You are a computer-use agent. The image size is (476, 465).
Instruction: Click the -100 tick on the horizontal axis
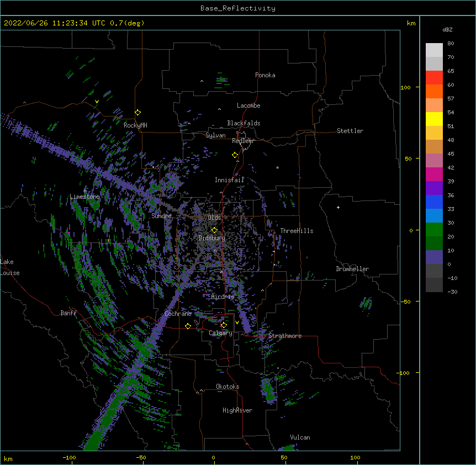(x=69, y=457)
